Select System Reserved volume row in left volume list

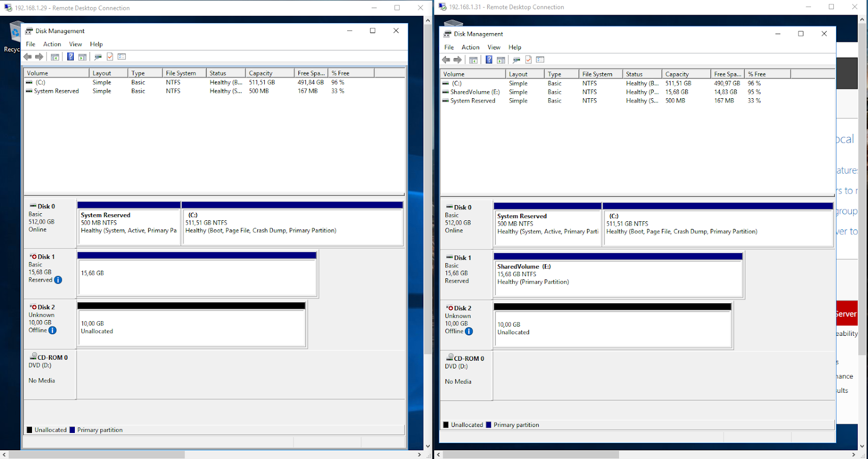pyautogui.click(x=56, y=91)
